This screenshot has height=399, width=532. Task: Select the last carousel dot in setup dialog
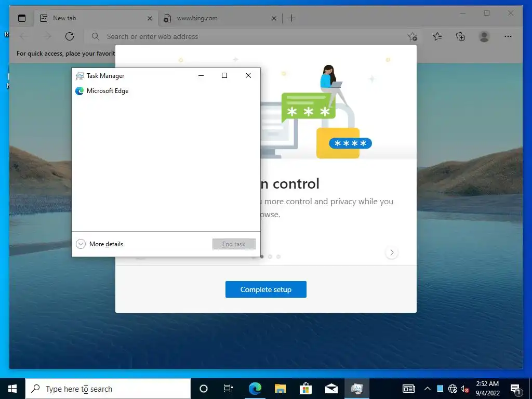coord(278,257)
